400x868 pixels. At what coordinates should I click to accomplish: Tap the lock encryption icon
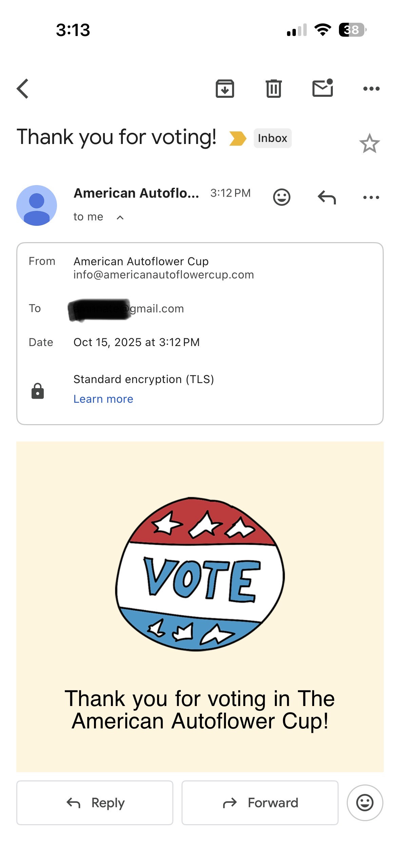pos(38,391)
